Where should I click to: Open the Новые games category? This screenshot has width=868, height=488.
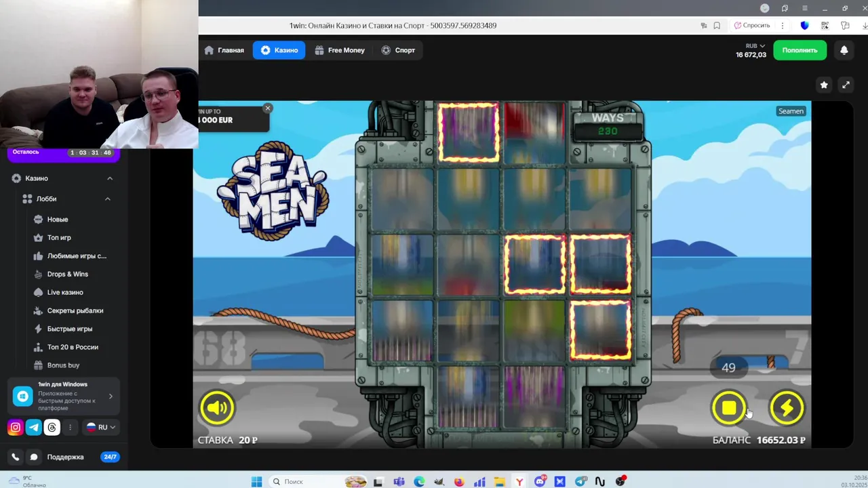pyautogui.click(x=58, y=220)
